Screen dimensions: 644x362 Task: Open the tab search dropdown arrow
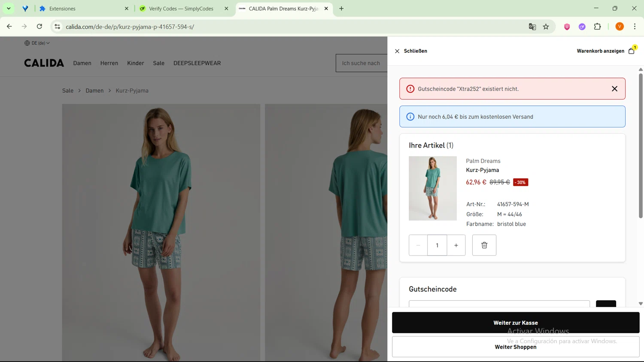[9, 9]
